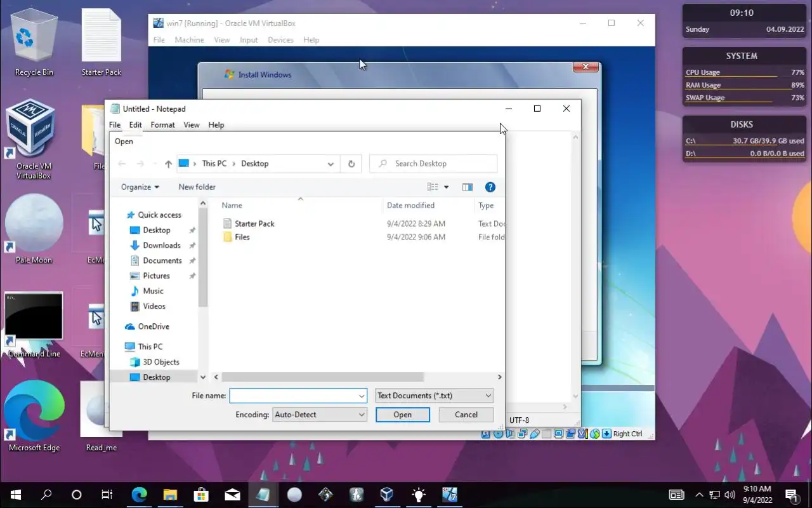The image size is (812, 508).
Task: Expand chevron between This PC and Desktop
Action: point(234,164)
